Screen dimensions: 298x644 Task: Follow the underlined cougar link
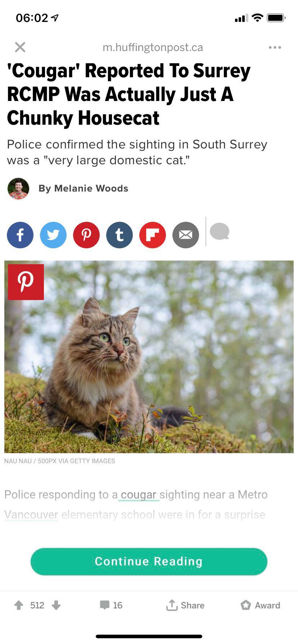pos(139,495)
